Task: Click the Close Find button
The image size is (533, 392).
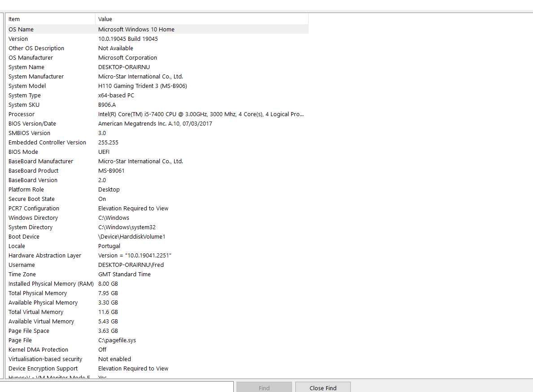Action: (x=323, y=388)
